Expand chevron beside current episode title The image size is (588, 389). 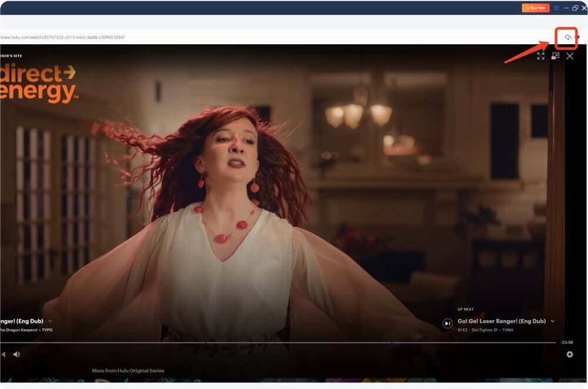(50, 321)
